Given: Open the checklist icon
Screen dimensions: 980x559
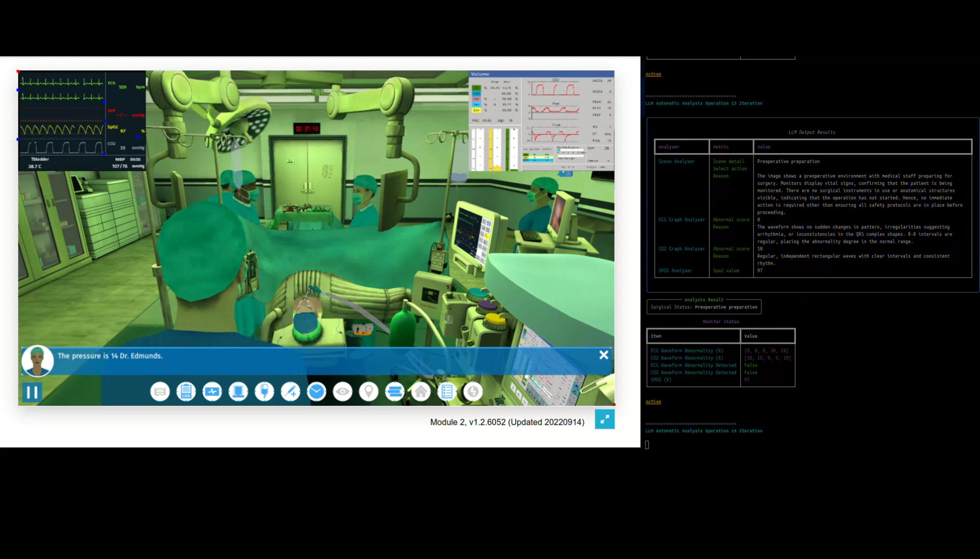Looking at the screenshot, I should pos(447,392).
